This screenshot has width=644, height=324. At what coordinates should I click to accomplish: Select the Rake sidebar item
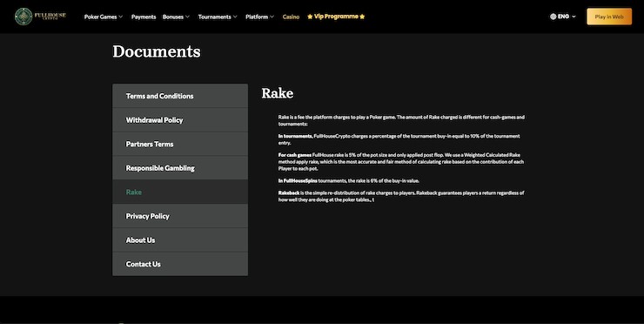click(180, 192)
